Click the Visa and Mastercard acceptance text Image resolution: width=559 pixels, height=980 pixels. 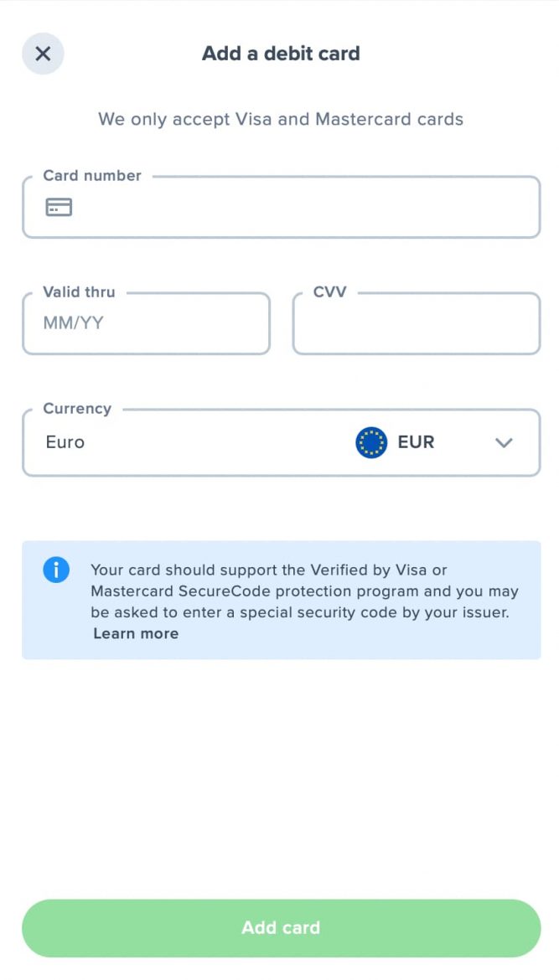281,119
